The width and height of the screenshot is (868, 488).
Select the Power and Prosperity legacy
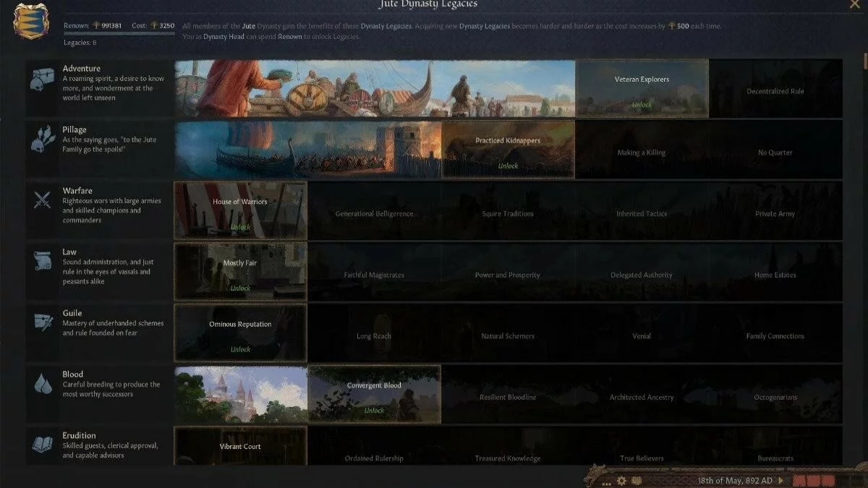(508, 272)
